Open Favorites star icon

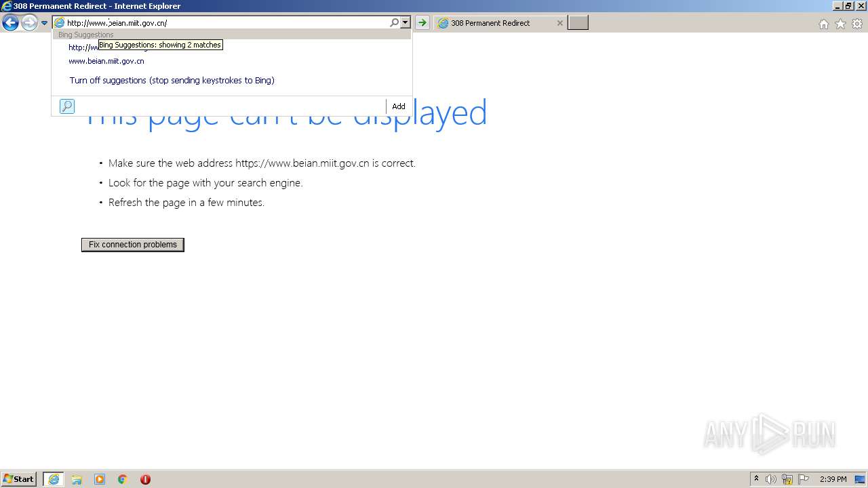[x=840, y=24]
